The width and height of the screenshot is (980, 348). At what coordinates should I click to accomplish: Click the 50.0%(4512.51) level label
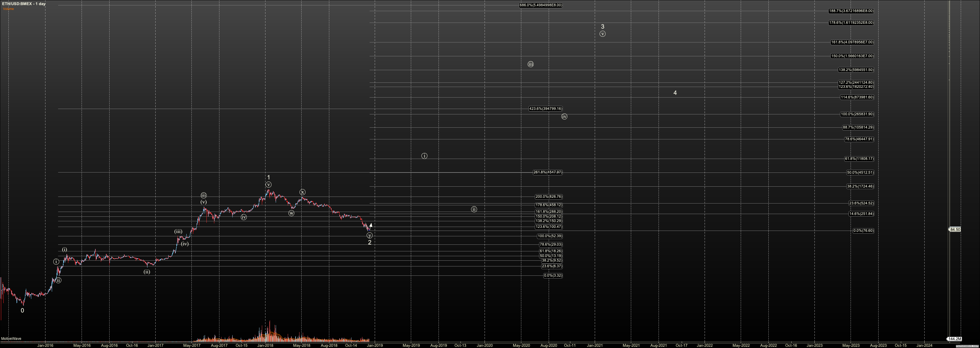[x=860, y=173]
